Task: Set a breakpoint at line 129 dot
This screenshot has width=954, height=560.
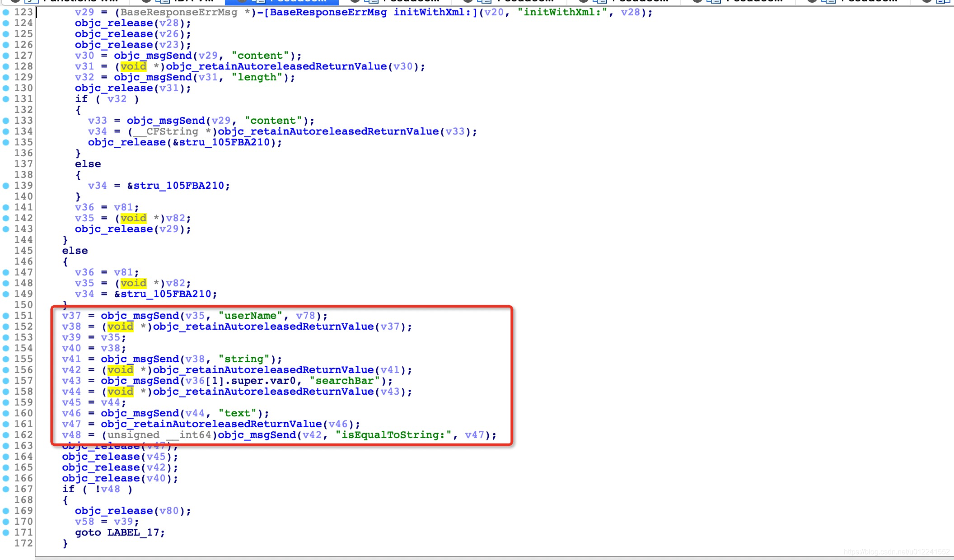Action: click(6, 77)
